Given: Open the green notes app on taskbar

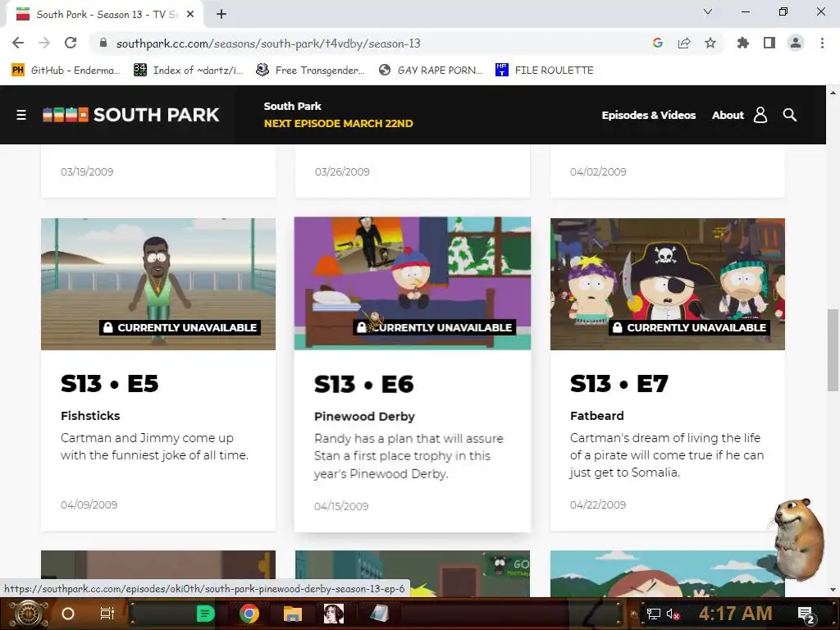Looking at the screenshot, I should 205,614.
